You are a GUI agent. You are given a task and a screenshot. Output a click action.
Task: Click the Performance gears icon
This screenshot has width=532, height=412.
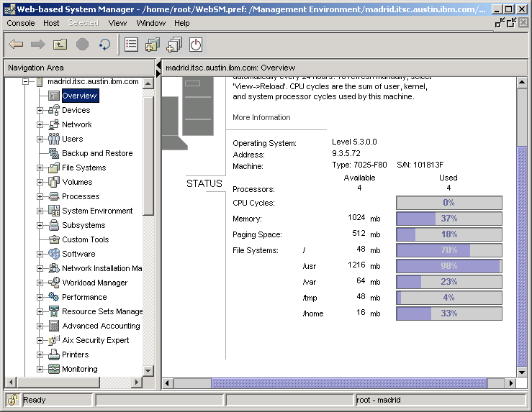[x=54, y=297]
